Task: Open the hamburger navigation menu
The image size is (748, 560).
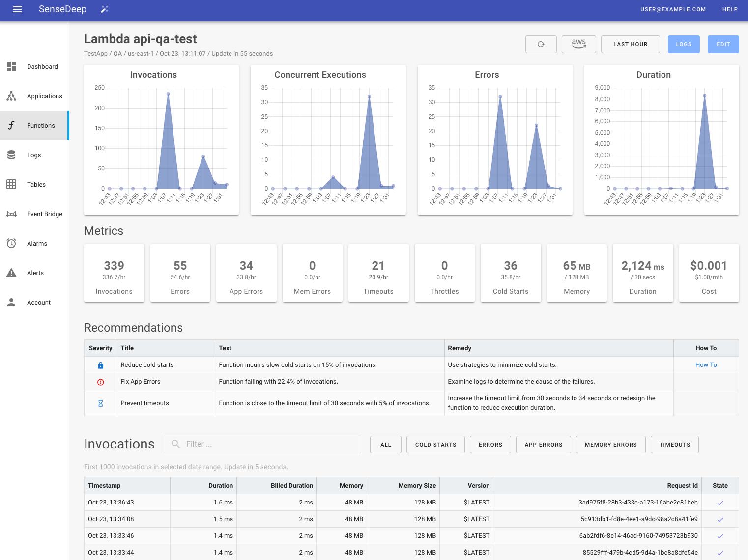Action: tap(17, 9)
